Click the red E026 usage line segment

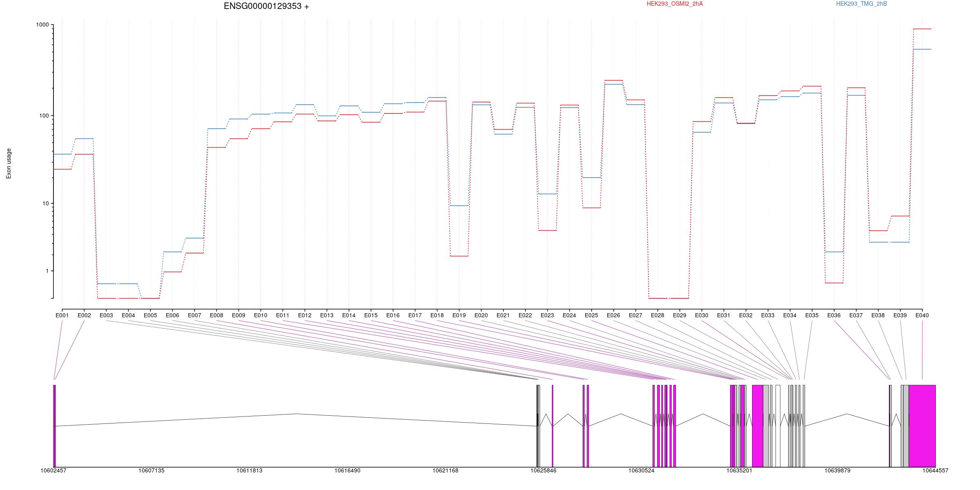click(613, 80)
